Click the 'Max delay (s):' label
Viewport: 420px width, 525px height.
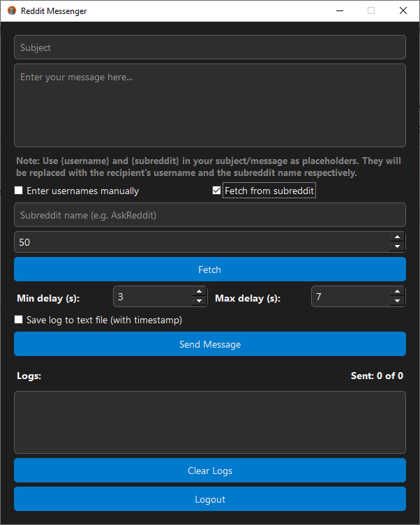point(248,298)
